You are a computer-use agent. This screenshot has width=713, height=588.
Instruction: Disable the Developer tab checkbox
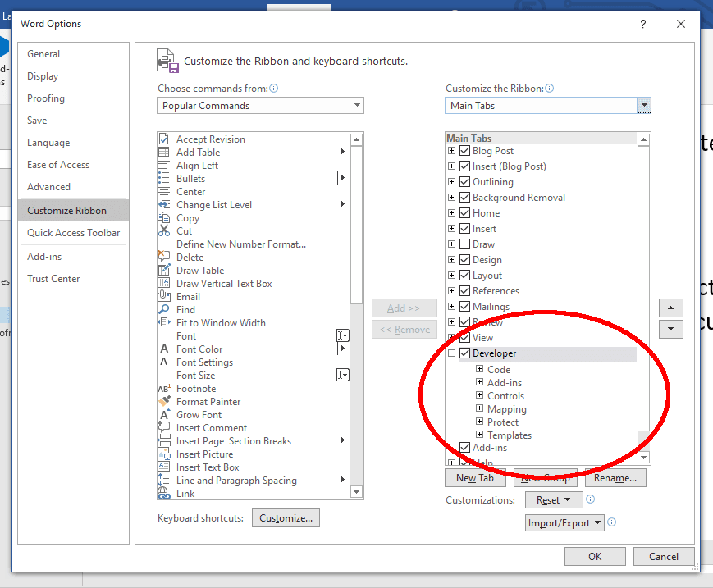(x=464, y=353)
